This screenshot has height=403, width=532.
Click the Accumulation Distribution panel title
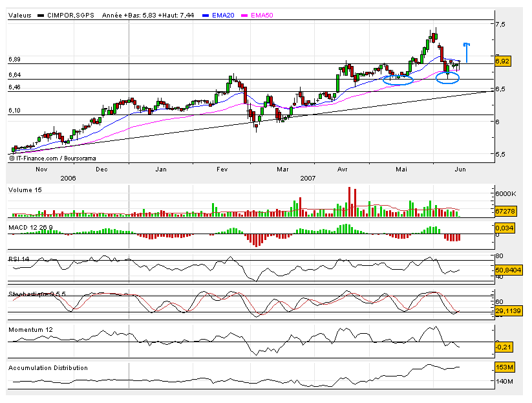(48, 367)
